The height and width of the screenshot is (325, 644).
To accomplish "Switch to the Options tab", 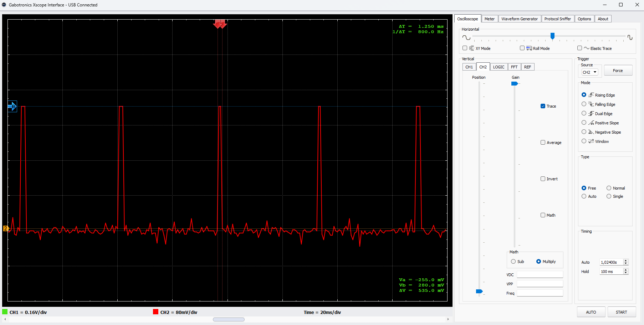I will pyautogui.click(x=584, y=19).
